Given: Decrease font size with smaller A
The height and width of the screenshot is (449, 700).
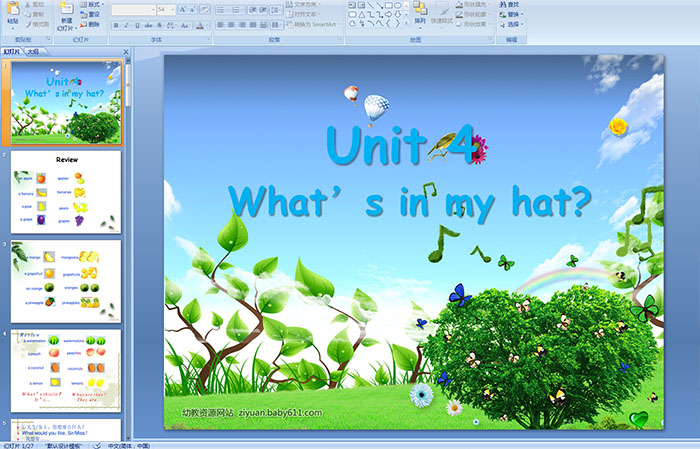Looking at the screenshot, I should (x=192, y=10).
